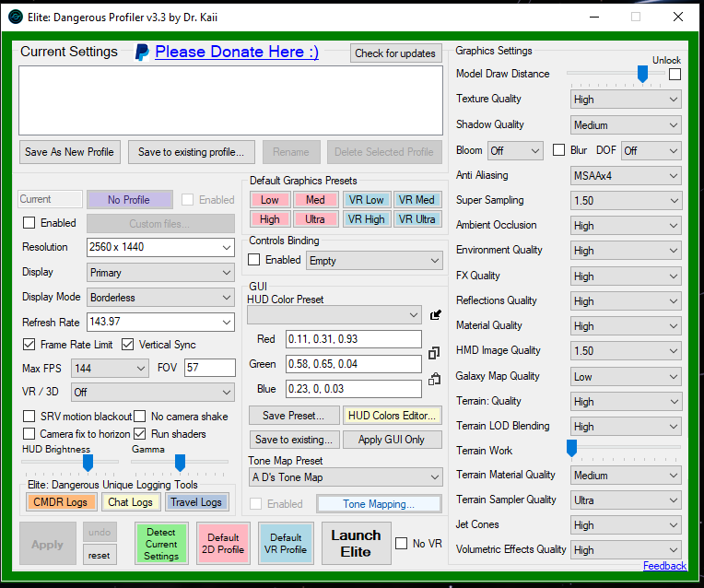Screen dimensions: 704x588
Task: Click Save to existing profile button
Action: [192, 152]
